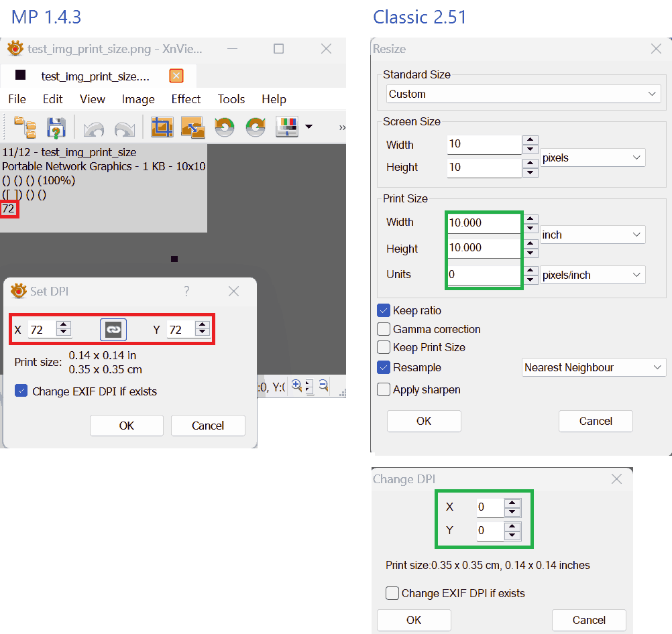Click the Screen Size Width field
Viewport: 672px width, 634px height.
tap(484, 144)
